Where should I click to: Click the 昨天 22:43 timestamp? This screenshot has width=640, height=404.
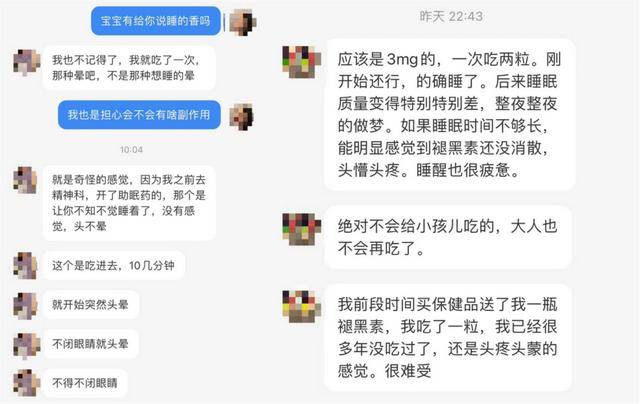(x=451, y=16)
